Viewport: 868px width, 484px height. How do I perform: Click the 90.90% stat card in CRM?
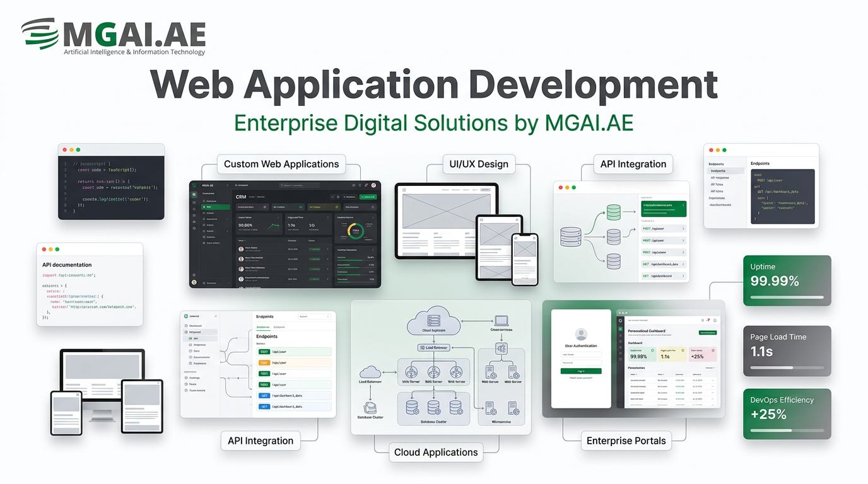[259, 224]
